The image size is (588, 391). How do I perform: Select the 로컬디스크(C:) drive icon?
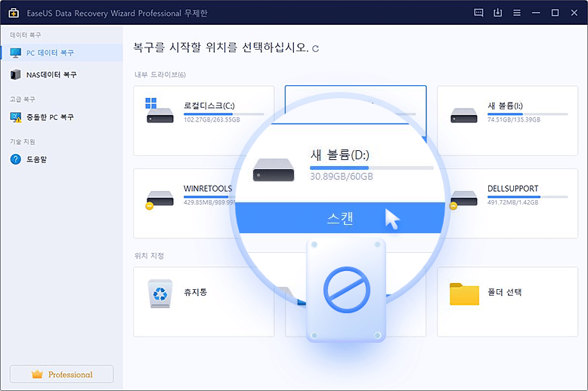coord(159,110)
